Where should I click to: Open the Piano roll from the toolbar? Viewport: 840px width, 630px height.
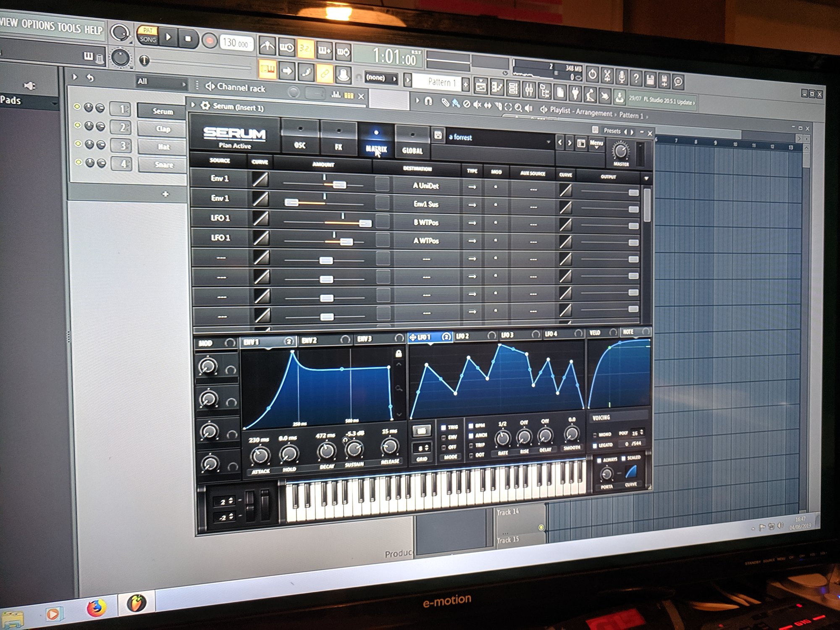coord(496,87)
